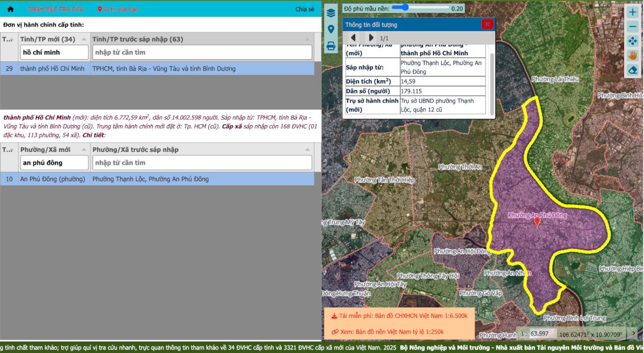Sort by Tỉnh/TP mới column arrow

(x=84, y=39)
